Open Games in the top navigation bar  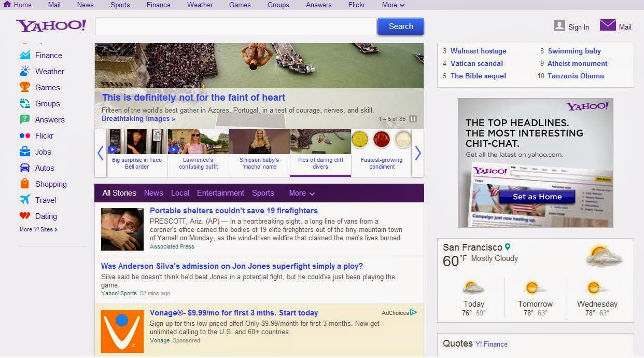[x=240, y=5]
